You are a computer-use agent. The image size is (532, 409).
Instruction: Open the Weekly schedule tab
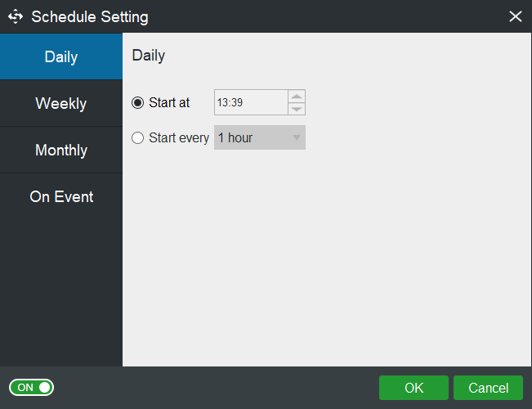pos(61,104)
